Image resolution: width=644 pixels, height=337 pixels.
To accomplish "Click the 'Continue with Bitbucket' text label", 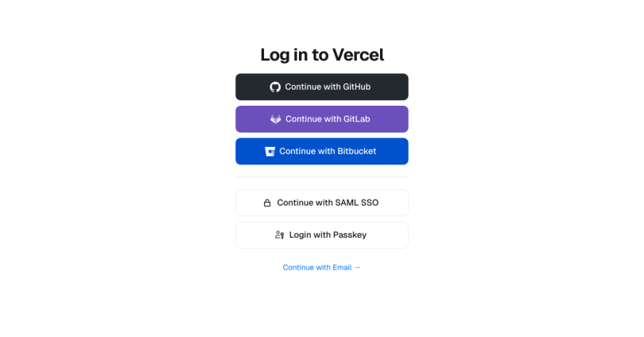I will [328, 152].
